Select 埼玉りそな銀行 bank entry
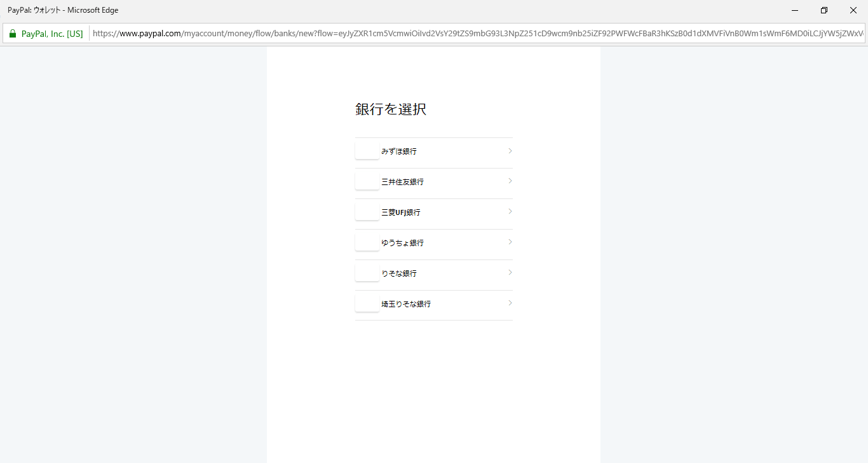This screenshot has height=463, width=868. coord(433,304)
